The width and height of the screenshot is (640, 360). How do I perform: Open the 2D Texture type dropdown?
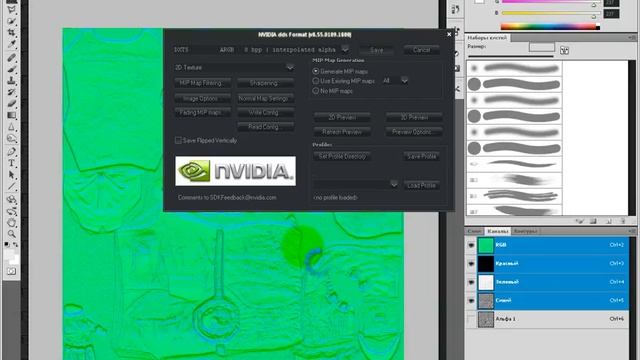coord(290,67)
